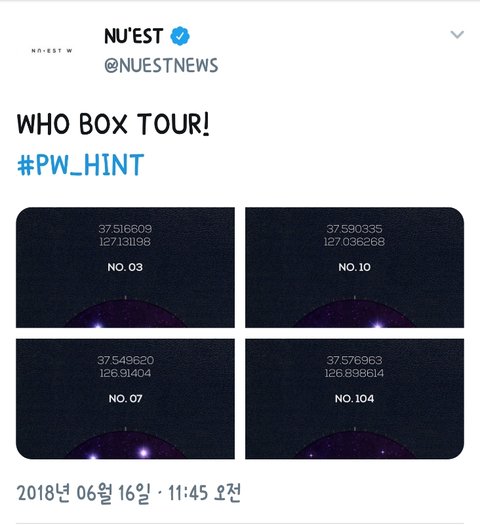Click the purple star in NO. 10 image
The height and width of the screenshot is (525, 480).
(378, 324)
